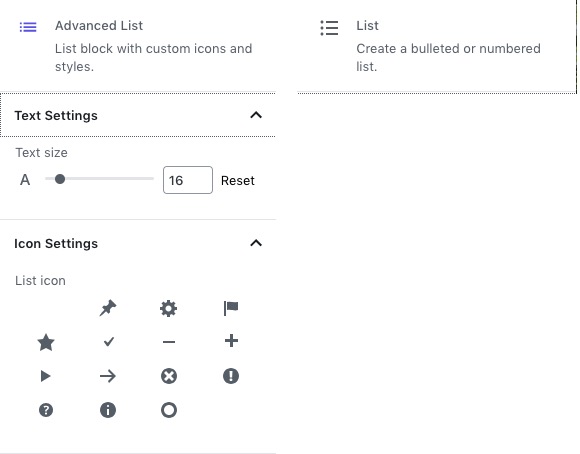Select the star list icon
Screen dimensions: 580x454
pos(46,342)
